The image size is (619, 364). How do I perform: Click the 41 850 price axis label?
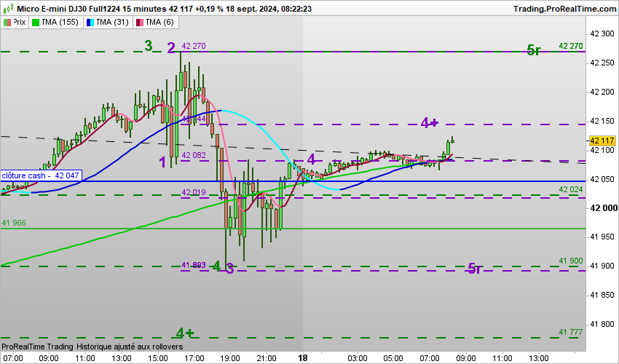(x=602, y=295)
